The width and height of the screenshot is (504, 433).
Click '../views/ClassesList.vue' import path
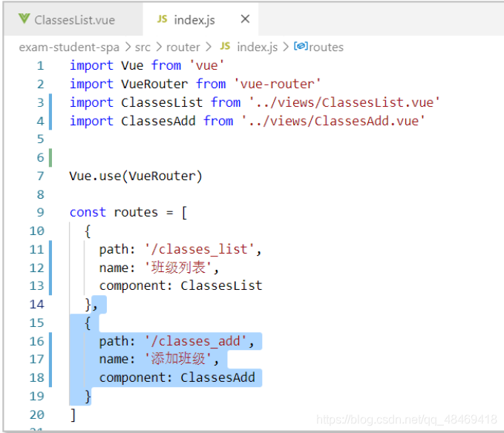tap(344, 102)
